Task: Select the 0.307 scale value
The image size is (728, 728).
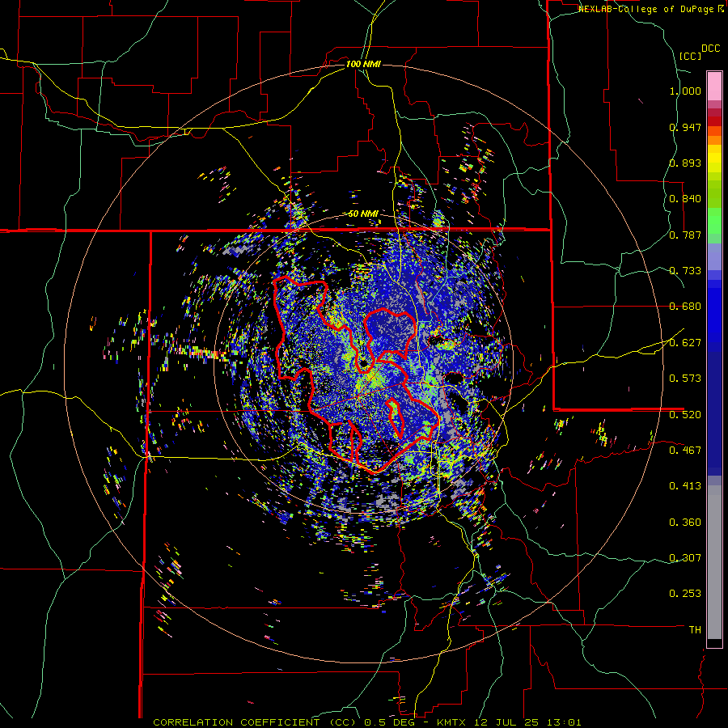Action: (685, 557)
